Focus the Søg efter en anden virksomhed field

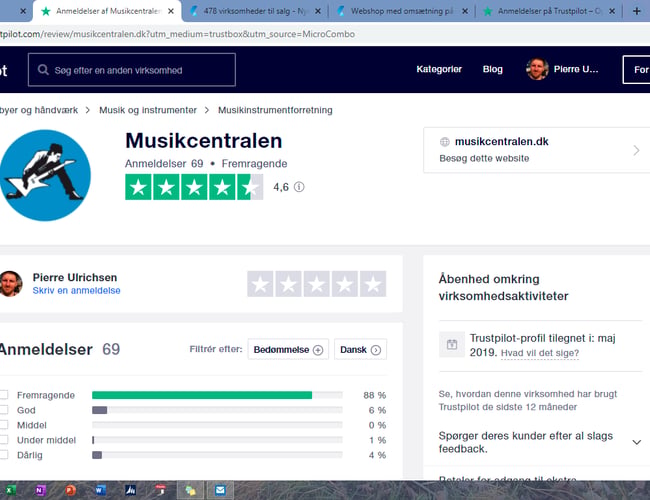point(132,70)
